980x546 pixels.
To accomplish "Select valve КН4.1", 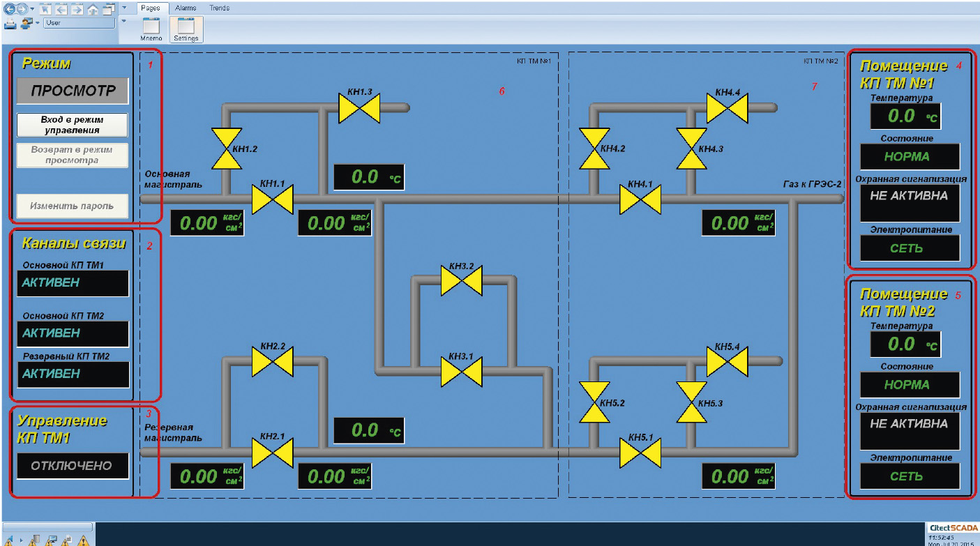I will (x=641, y=199).
